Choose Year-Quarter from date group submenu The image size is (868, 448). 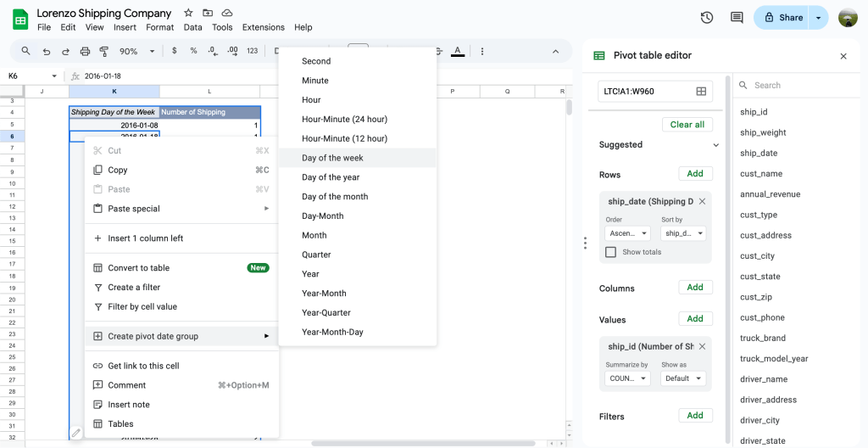[x=326, y=312]
